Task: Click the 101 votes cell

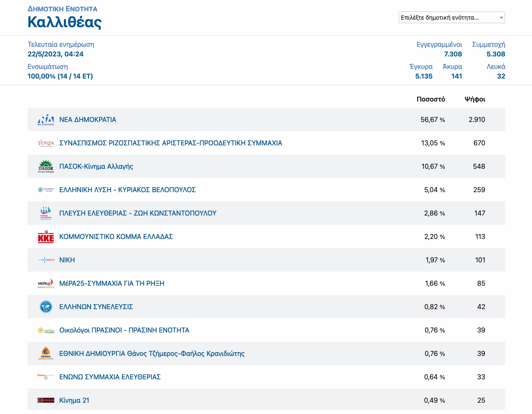Action: (x=480, y=260)
